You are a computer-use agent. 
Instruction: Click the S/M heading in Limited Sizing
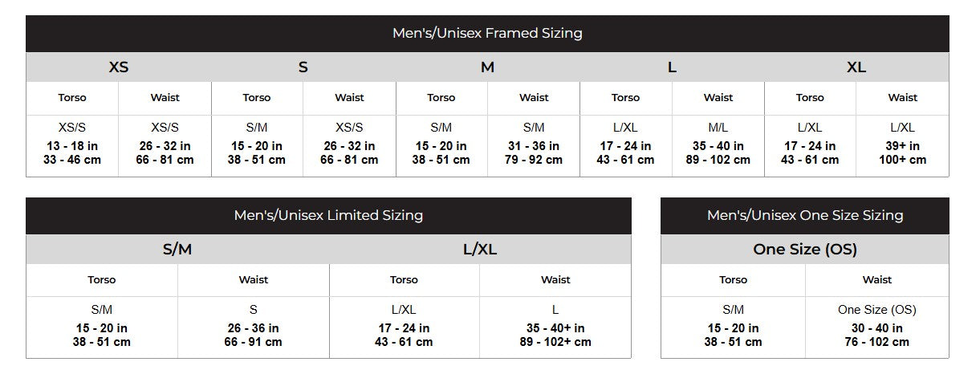[x=177, y=249]
